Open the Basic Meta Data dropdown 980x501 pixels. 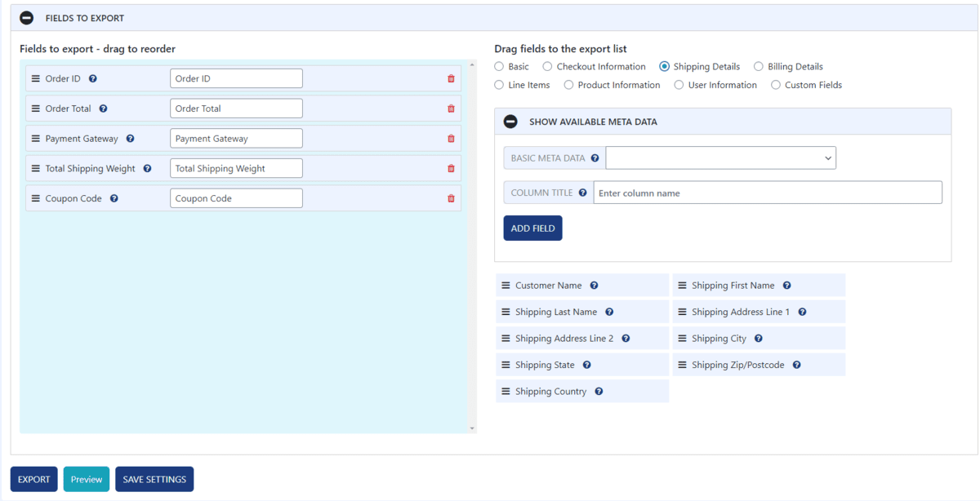[721, 157]
